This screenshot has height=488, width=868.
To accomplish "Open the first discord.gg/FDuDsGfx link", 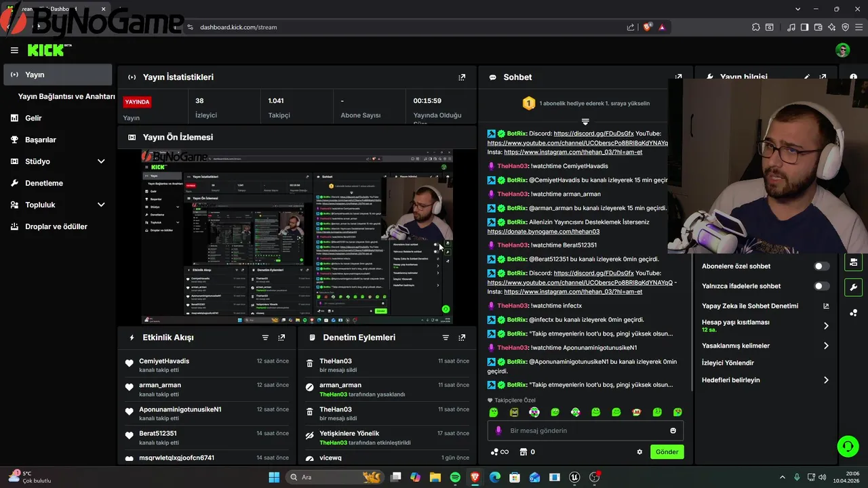I will [593, 134].
